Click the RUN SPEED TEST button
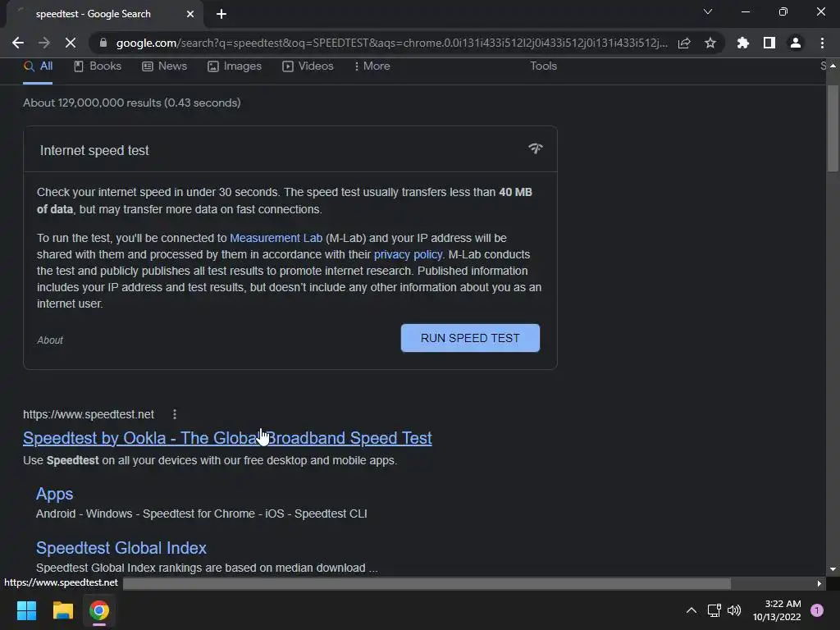This screenshot has height=630, width=840. pyautogui.click(x=470, y=338)
